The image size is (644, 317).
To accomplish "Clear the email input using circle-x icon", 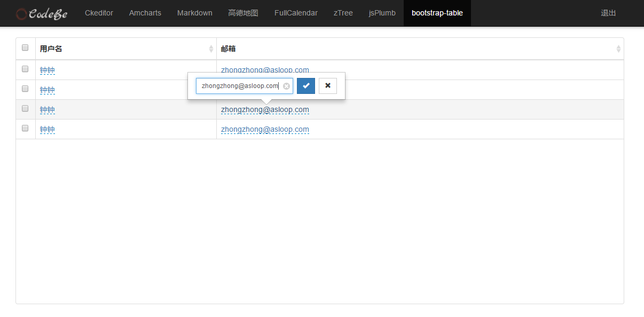I will coord(286,86).
